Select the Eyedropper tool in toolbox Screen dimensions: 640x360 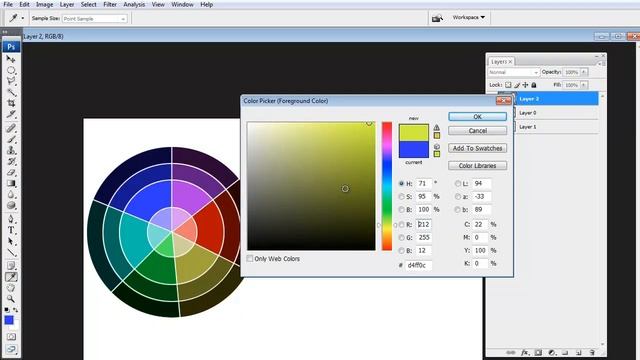11,277
